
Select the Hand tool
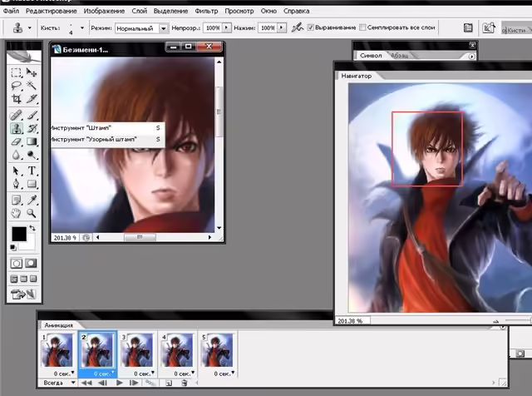(x=16, y=213)
